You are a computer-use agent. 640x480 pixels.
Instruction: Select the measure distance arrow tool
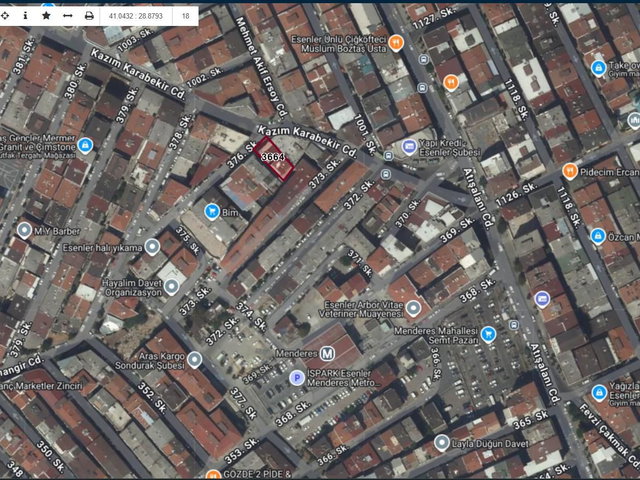[68, 16]
